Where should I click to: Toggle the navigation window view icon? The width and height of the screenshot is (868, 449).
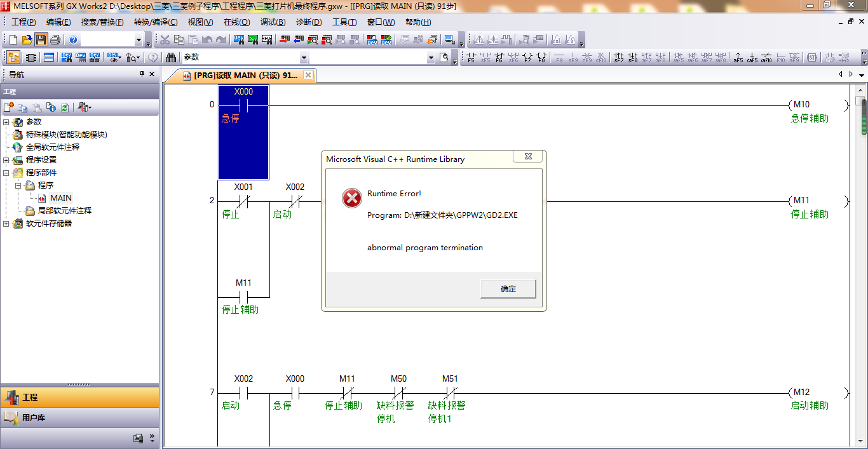click(x=13, y=57)
